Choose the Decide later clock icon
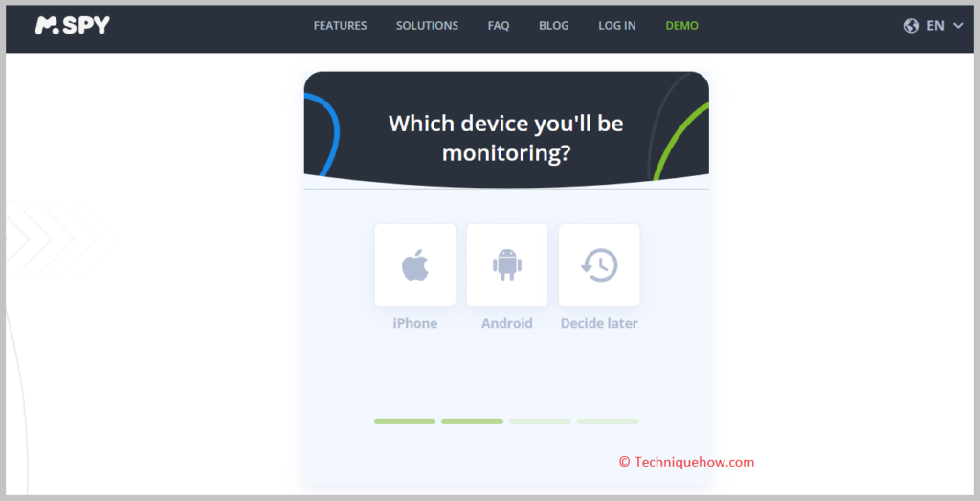980x501 pixels. 599,264
